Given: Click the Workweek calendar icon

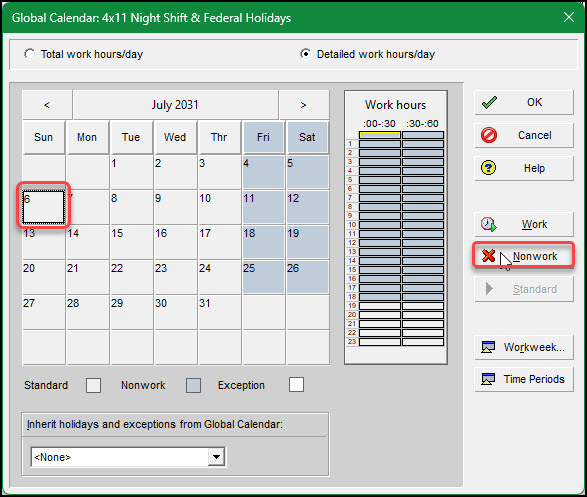Looking at the screenshot, I should coord(488,347).
